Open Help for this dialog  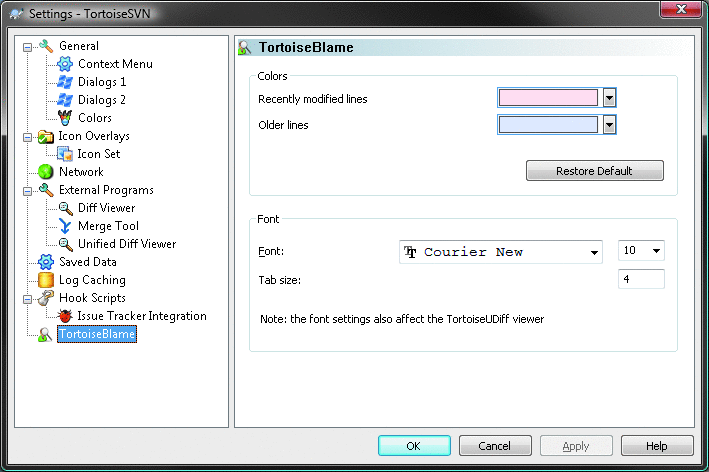pyautogui.click(x=657, y=446)
